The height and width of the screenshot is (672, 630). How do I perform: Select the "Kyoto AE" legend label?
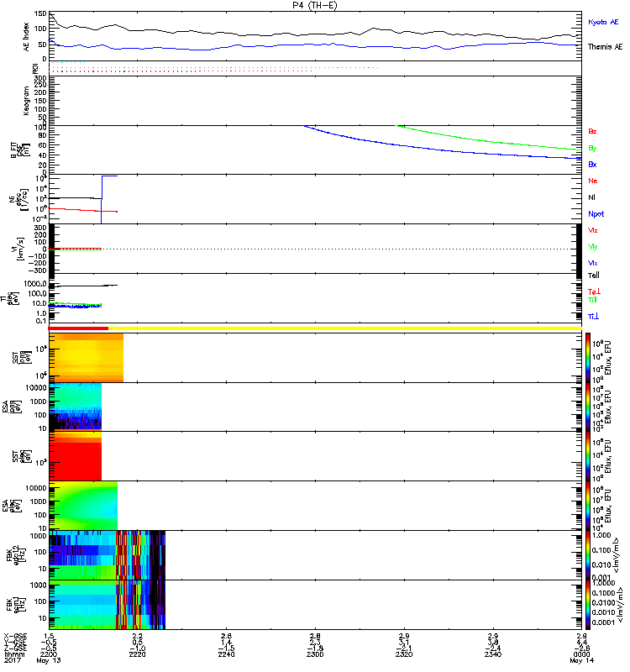pyautogui.click(x=603, y=22)
